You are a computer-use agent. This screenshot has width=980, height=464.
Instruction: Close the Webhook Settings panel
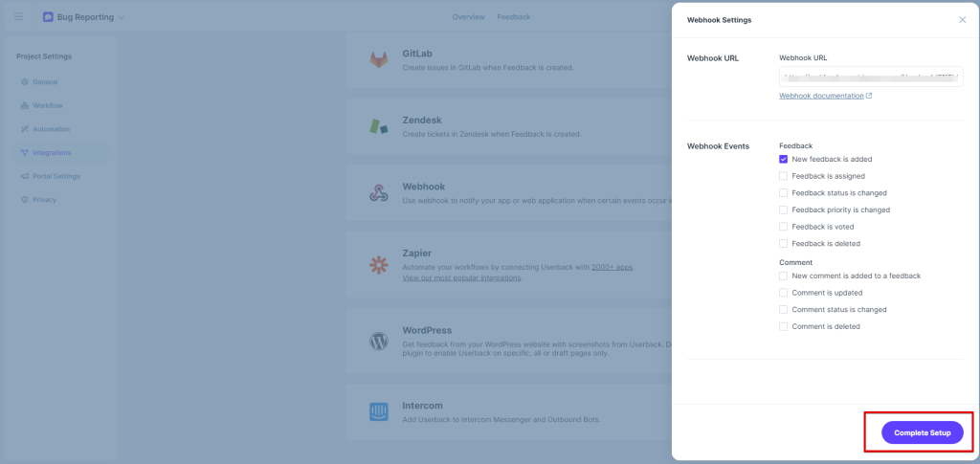coord(962,19)
